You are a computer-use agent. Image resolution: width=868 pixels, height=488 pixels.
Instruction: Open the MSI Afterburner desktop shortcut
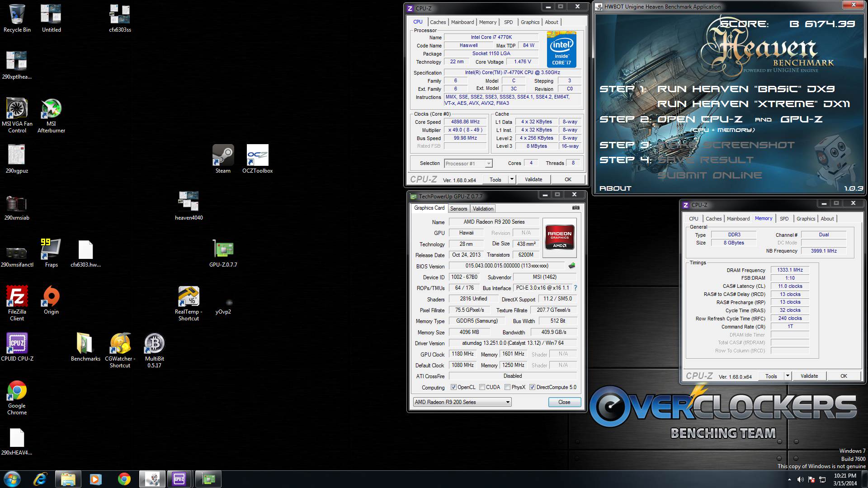point(51,115)
